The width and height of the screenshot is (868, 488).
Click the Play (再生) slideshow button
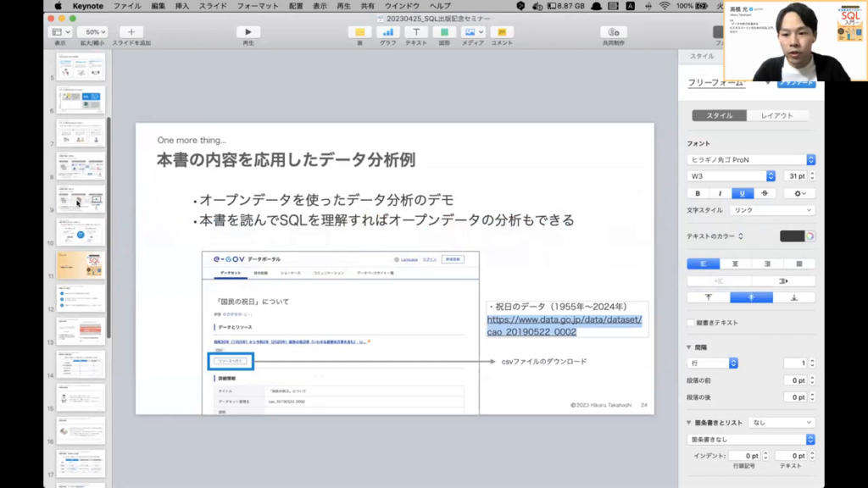(x=248, y=32)
